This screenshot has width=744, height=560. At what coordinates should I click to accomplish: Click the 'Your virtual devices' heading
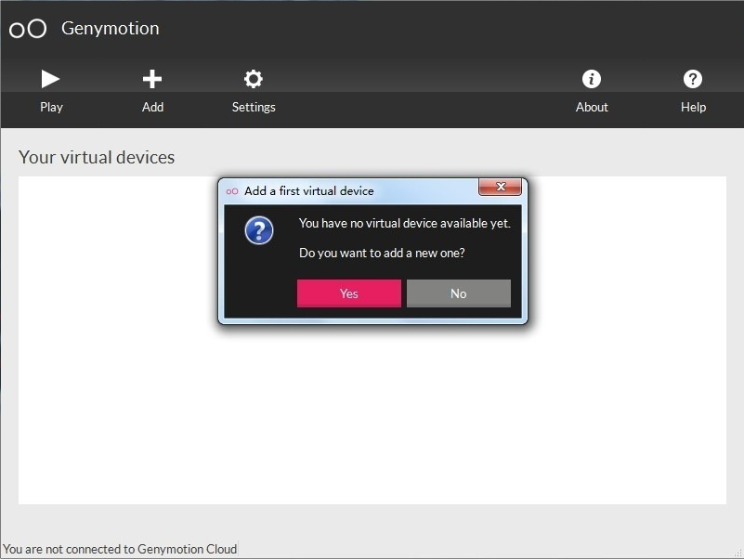click(97, 157)
